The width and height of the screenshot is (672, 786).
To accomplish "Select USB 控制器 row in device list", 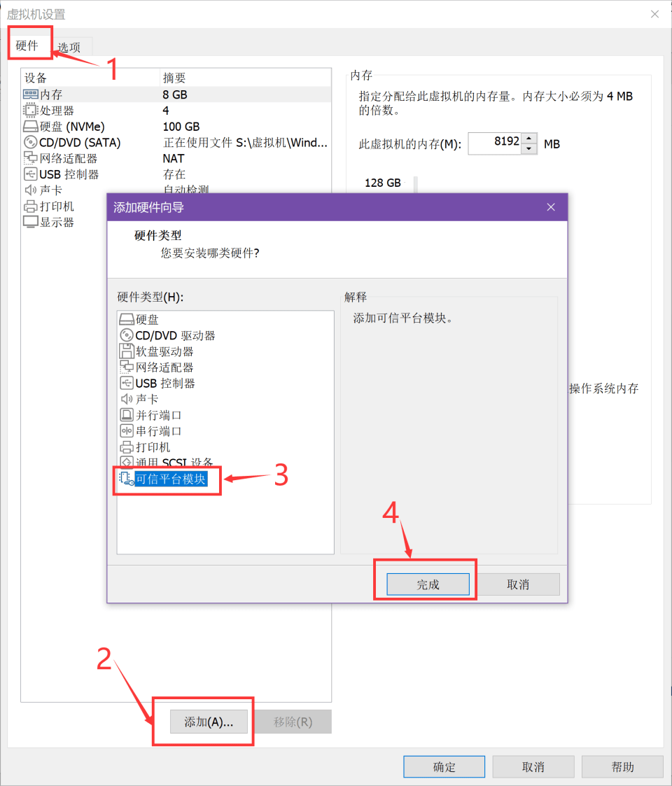I will point(176,174).
